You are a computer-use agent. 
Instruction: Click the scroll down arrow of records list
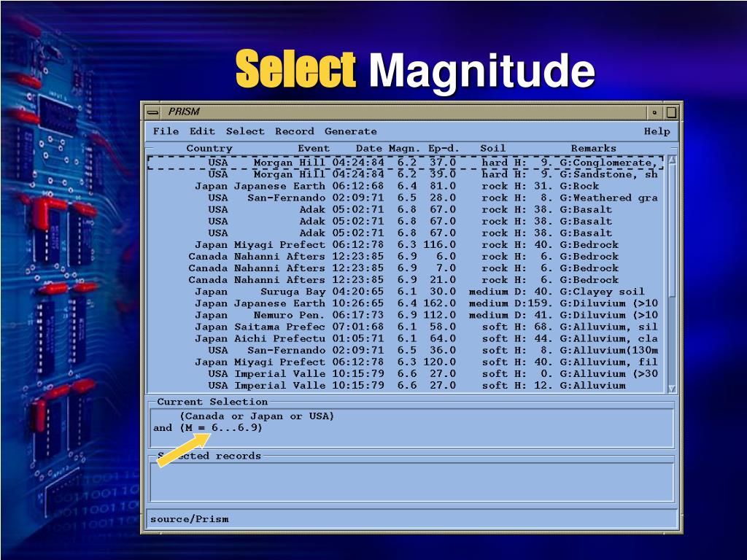pyautogui.click(x=672, y=389)
